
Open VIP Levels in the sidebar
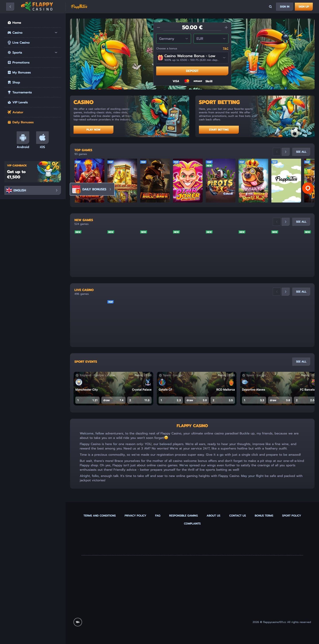[x=33, y=102]
